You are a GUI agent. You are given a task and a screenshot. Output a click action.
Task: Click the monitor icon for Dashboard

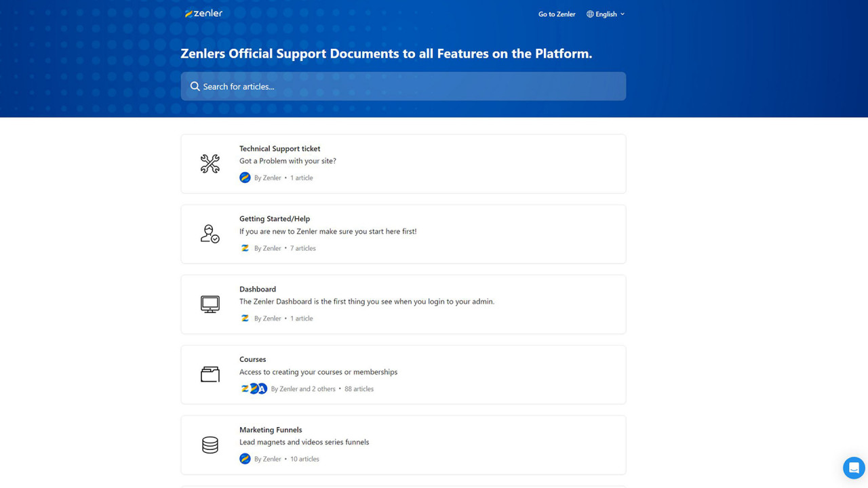[210, 304]
